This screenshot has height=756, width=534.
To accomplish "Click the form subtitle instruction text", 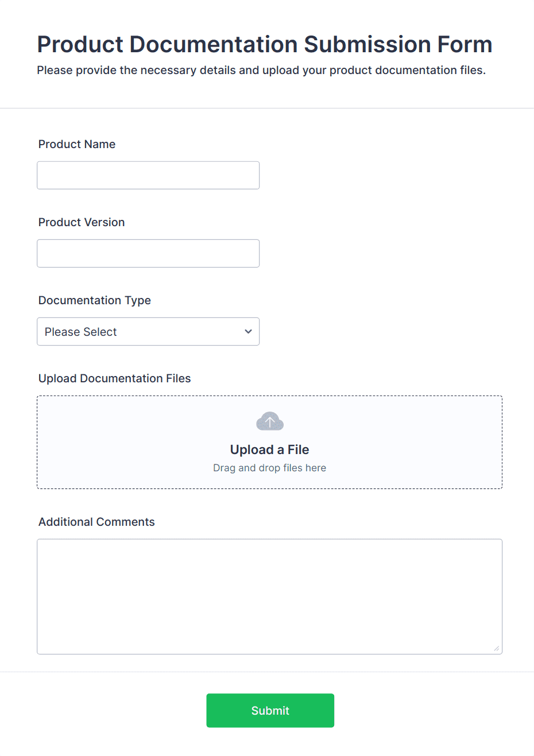I will point(261,70).
